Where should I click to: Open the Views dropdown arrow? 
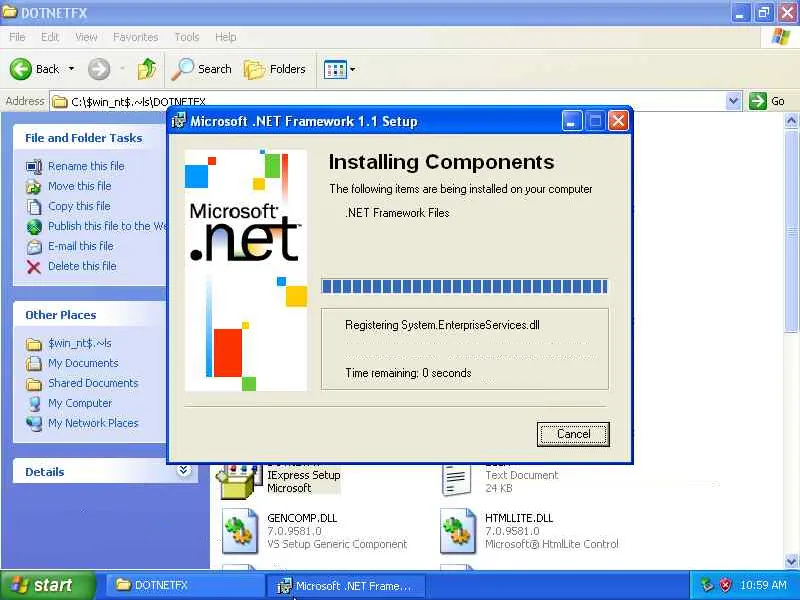click(353, 69)
